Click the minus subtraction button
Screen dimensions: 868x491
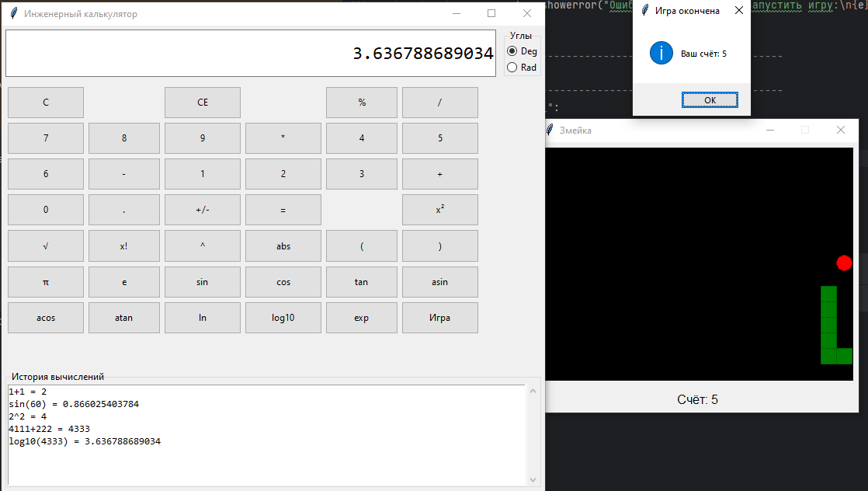coord(124,174)
